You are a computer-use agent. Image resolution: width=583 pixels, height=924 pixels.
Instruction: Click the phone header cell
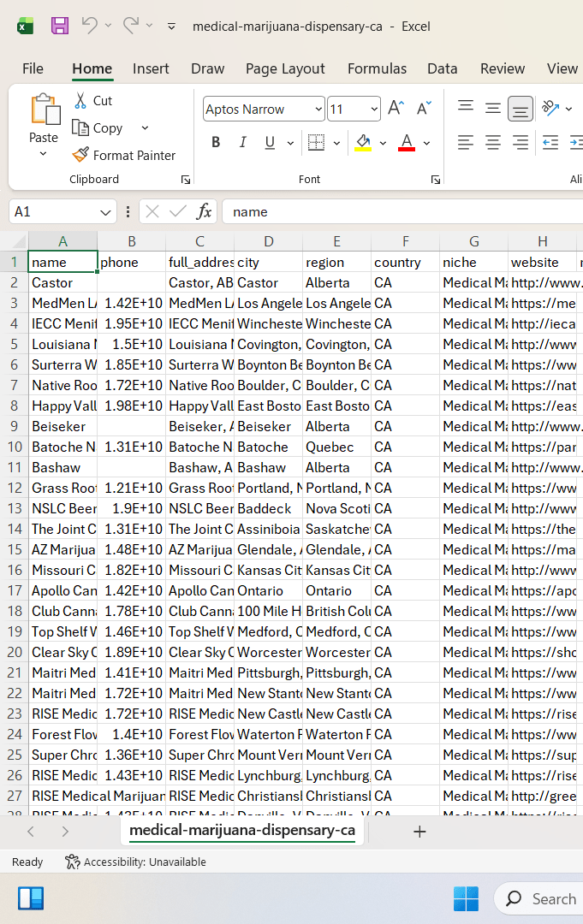coord(132,263)
